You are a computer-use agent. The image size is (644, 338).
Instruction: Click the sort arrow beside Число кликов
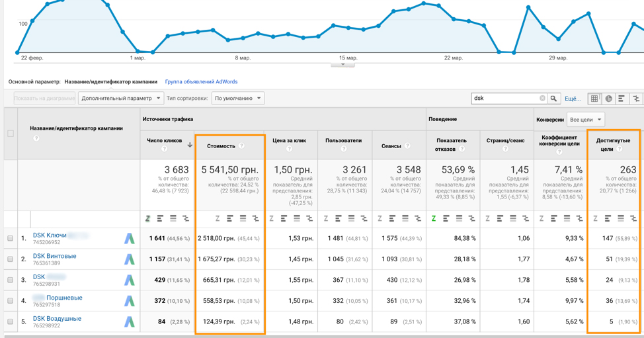click(190, 145)
